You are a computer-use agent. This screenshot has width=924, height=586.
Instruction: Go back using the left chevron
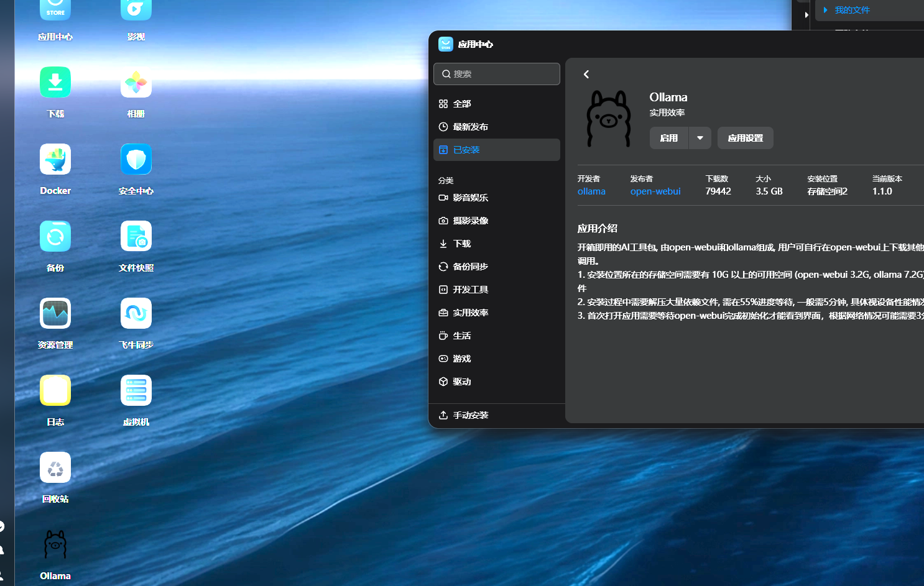(x=586, y=75)
